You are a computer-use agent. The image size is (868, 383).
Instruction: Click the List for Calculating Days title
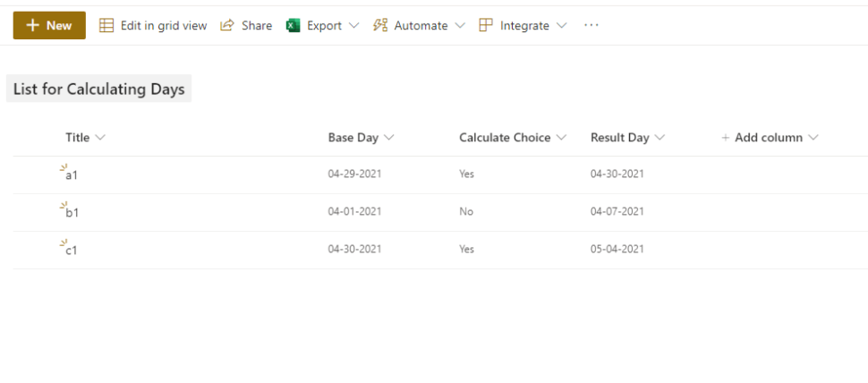pyautogui.click(x=99, y=89)
